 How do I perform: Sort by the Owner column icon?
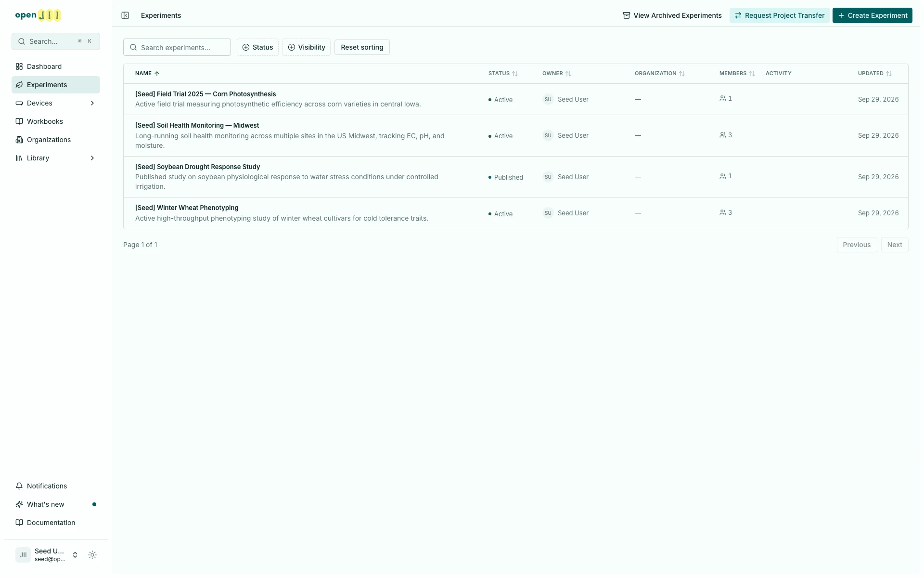[x=568, y=74]
